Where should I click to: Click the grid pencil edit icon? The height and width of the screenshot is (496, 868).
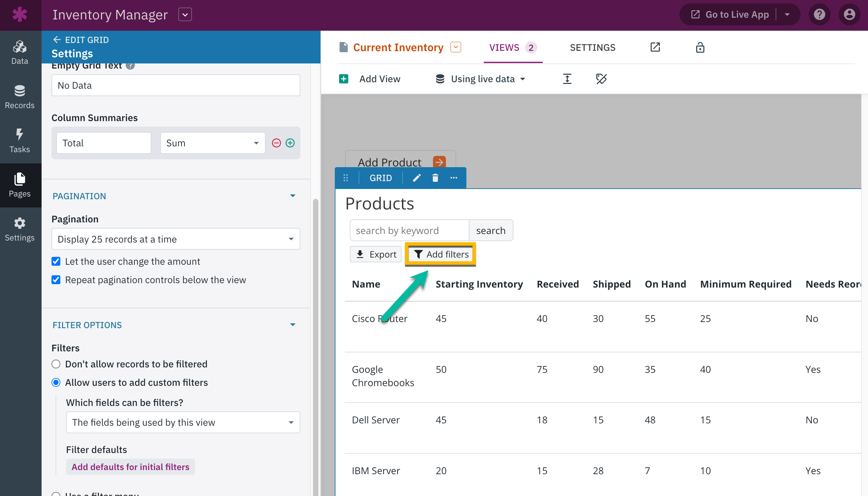[x=417, y=178]
